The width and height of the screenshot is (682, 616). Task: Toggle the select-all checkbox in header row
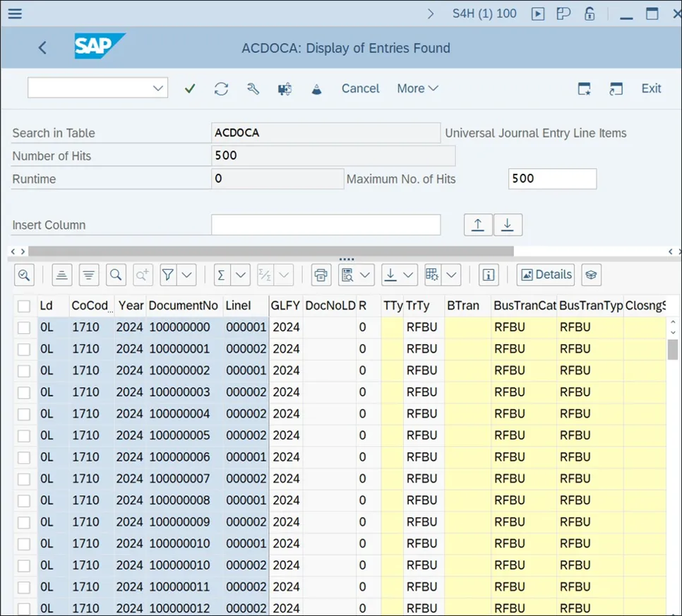[24, 306]
